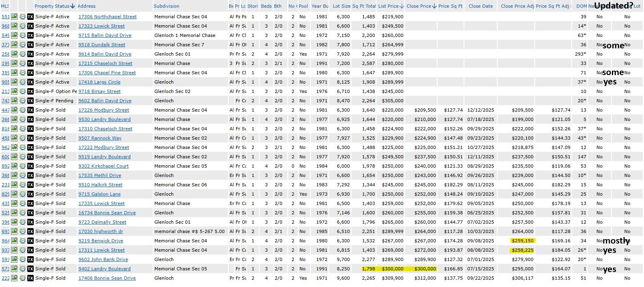The image size is (644, 287).
Task: Click TX tax icon for 9219 Benwick Drive
Action: point(30,241)
